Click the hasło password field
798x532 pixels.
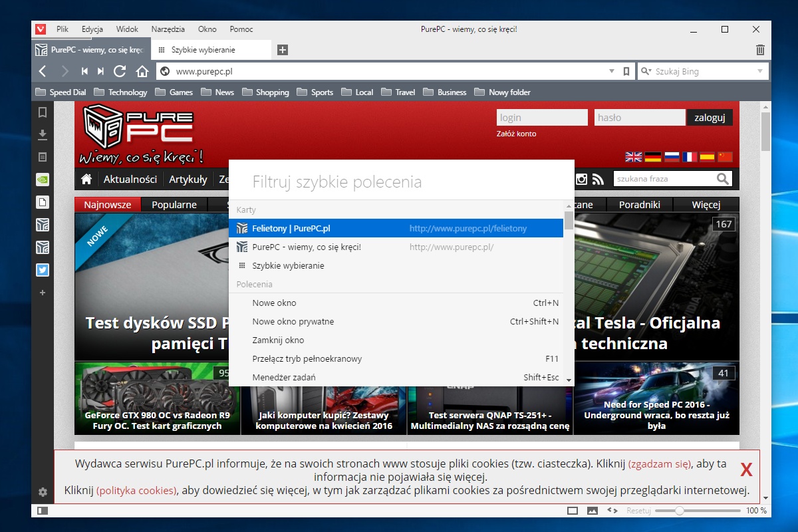click(x=640, y=118)
